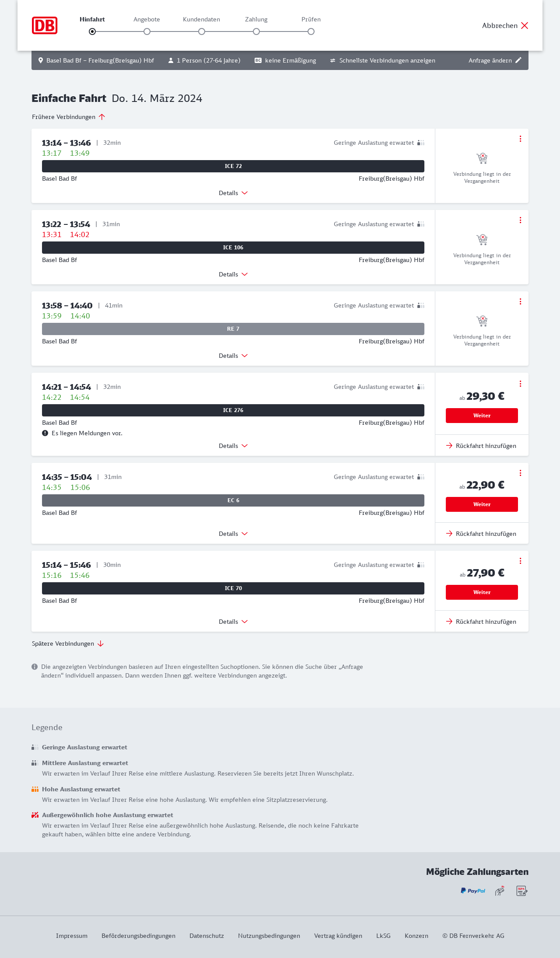Load Spätere Verbindungen
This screenshot has width=560, height=958.
68,643
